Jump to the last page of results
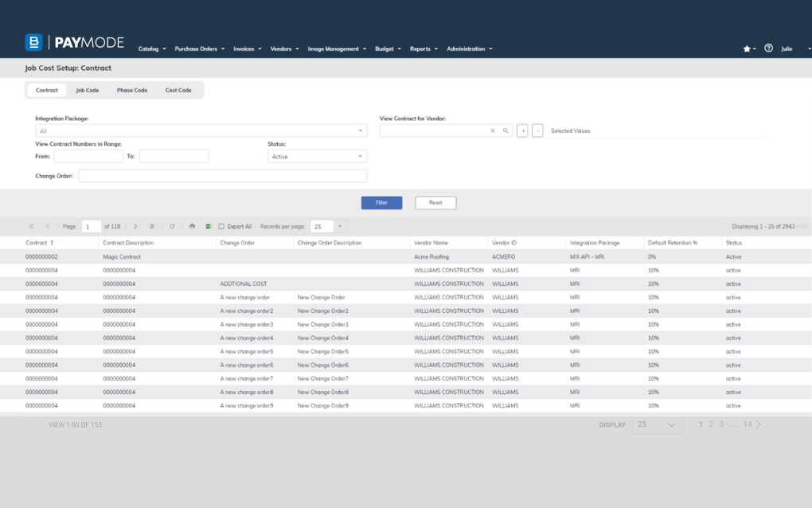The width and height of the screenshot is (812, 508). (x=151, y=227)
